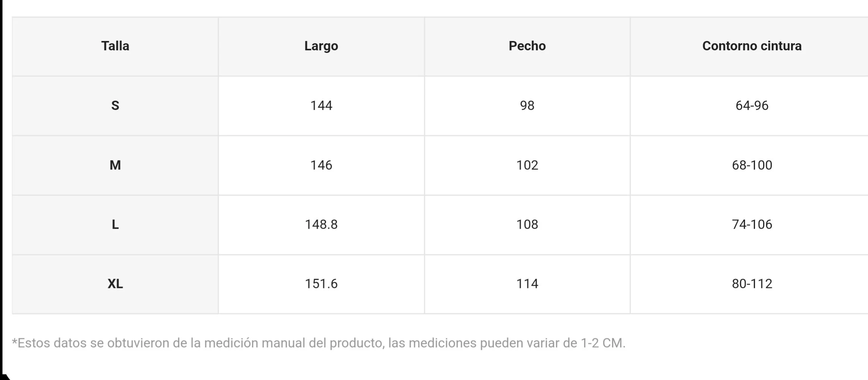Click the Talla column header
The width and height of the screenshot is (868, 380).
coord(115,46)
